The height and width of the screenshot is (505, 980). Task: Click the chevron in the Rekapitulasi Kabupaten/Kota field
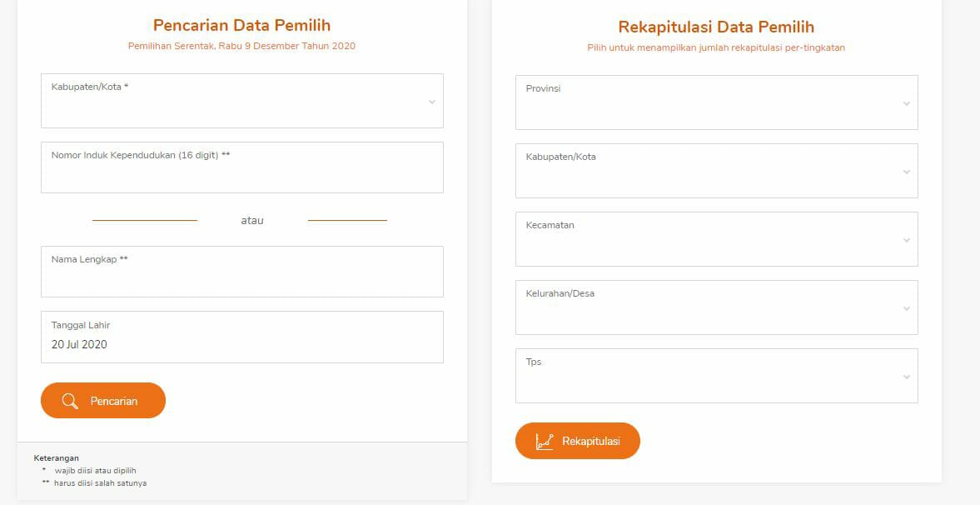click(x=906, y=172)
